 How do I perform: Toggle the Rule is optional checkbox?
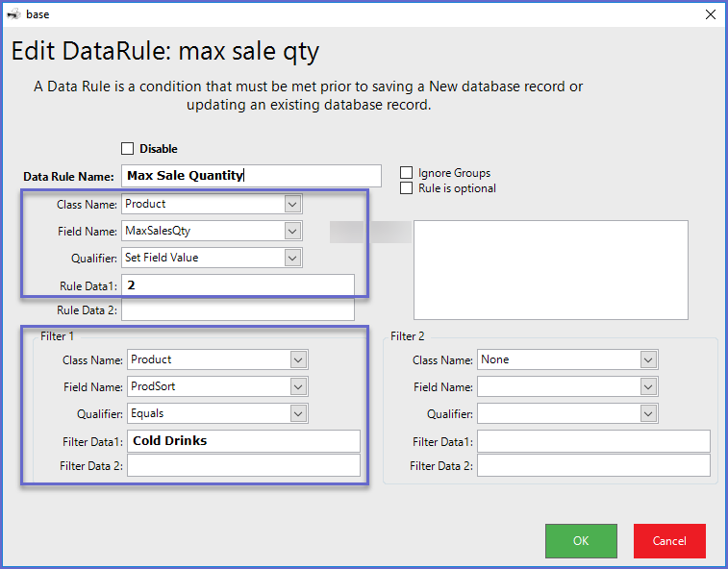click(407, 188)
